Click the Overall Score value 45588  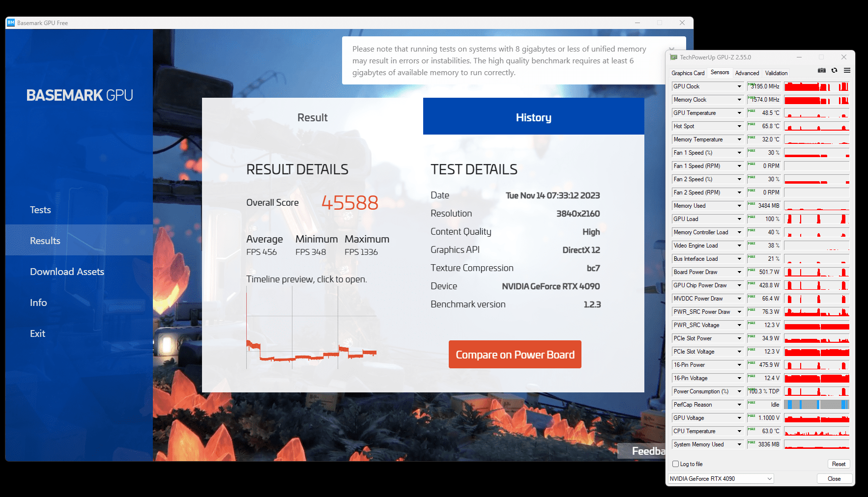(x=350, y=203)
